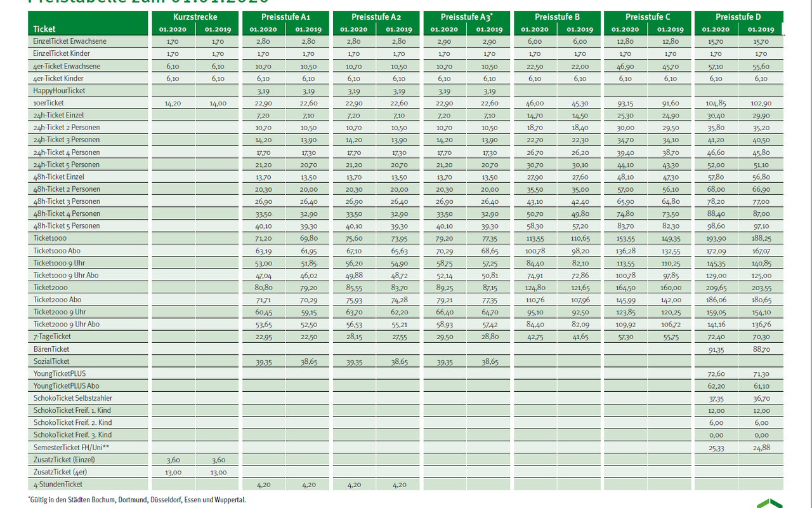Select the 10erTicket row label

[49, 103]
